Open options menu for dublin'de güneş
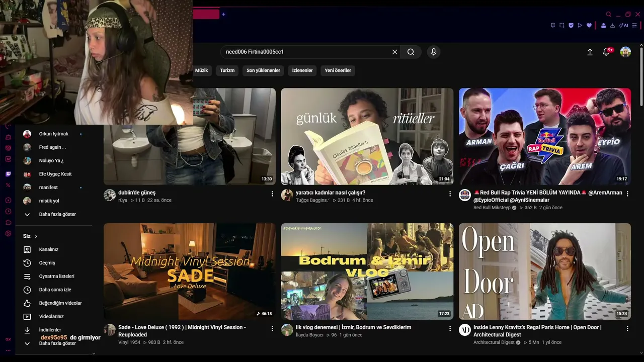The height and width of the screenshot is (362, 644). click(x=272, y=194)
